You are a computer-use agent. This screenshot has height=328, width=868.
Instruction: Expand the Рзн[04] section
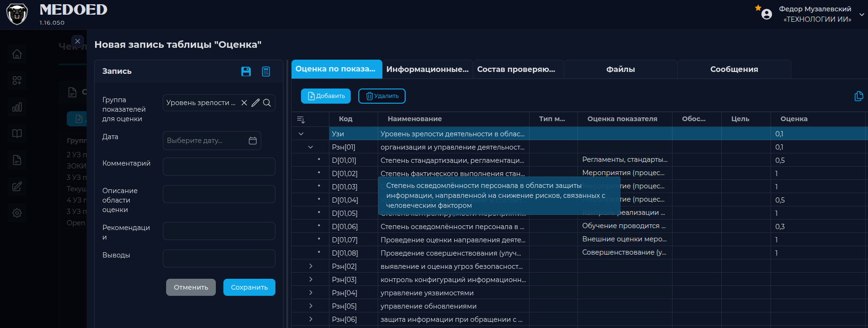(310, 293)
